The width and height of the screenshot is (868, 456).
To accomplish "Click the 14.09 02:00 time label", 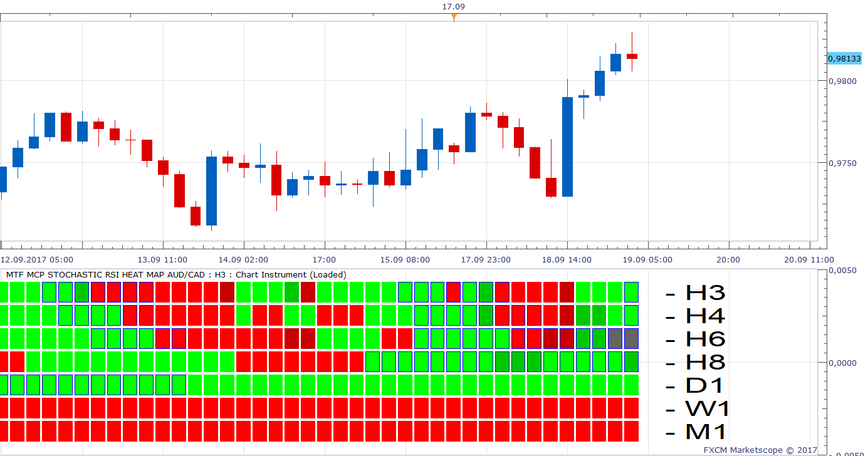I will click(243, 259).
